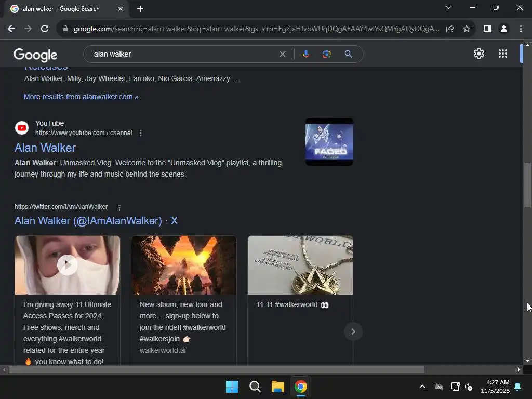Show next tweets with the carousel arrow

[x=353, y=331]
